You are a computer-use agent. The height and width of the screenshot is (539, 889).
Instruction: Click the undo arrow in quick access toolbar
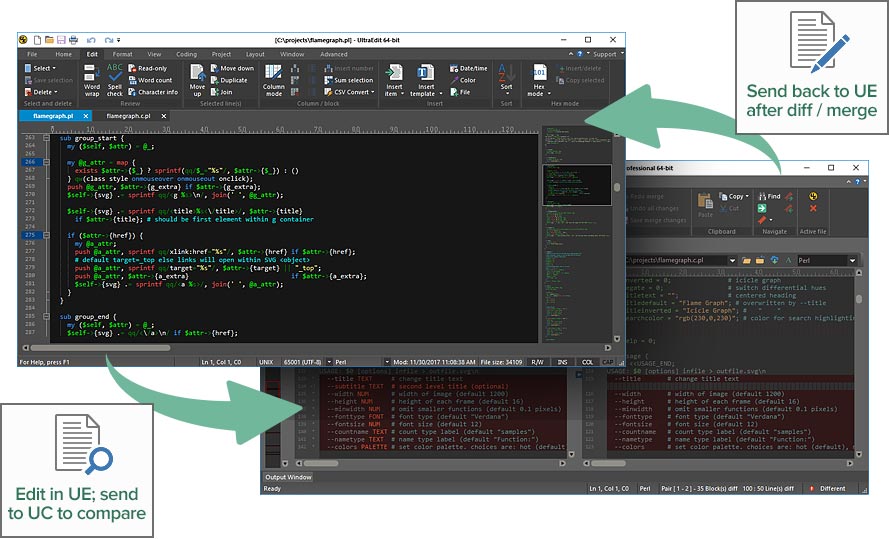point(91,40)
